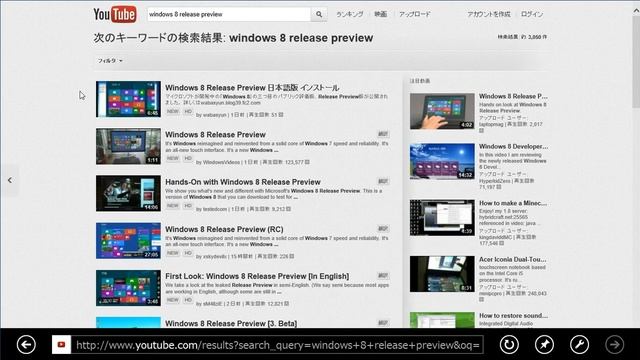Image resolution: width=640 pixels, height=360 pixels.
Task: Open the Release Preview (RC) thumbnail, 27:05
Action: click(x=129, y=241)
